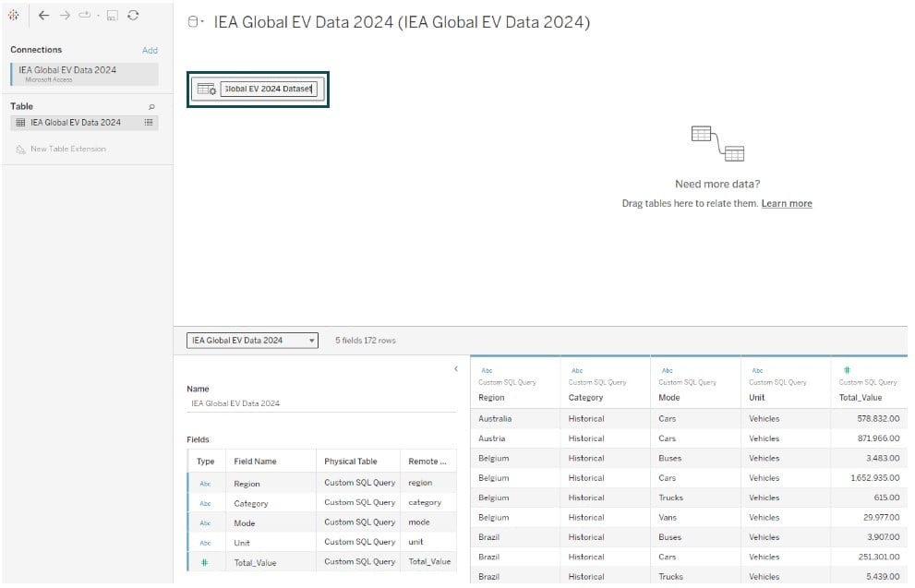Change Total_Value number type icon in Fields list

coord(204,563)
